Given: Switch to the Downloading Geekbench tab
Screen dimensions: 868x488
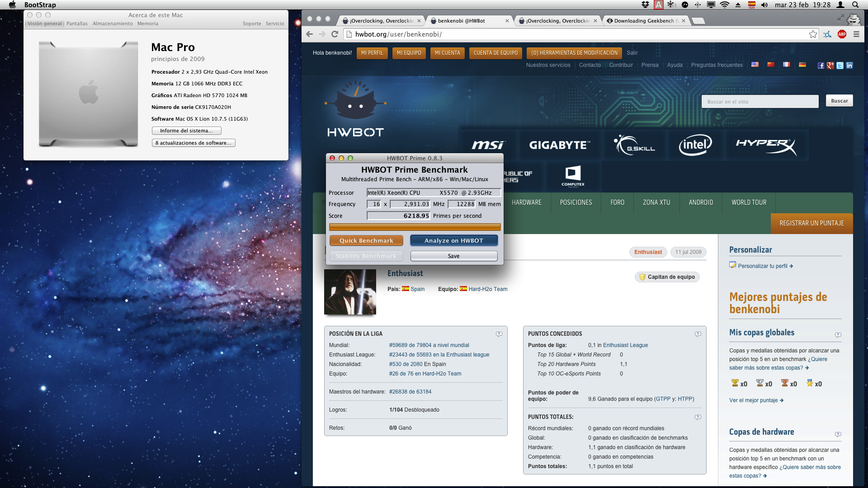Looking at the screenshot, I should point(645,21).
